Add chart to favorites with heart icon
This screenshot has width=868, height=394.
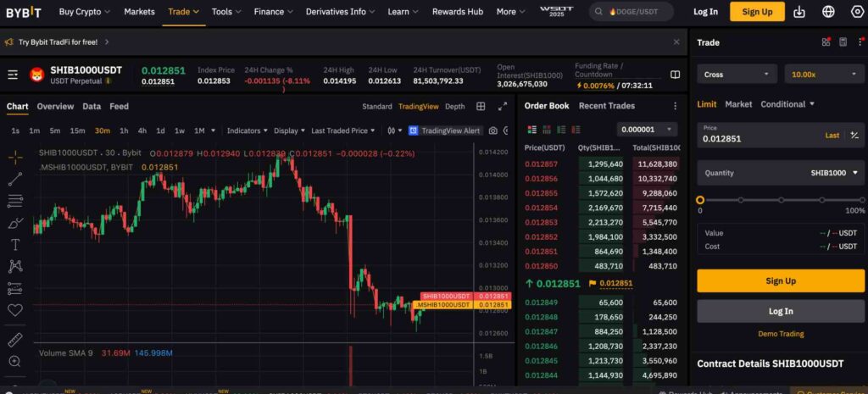(15, 310)
